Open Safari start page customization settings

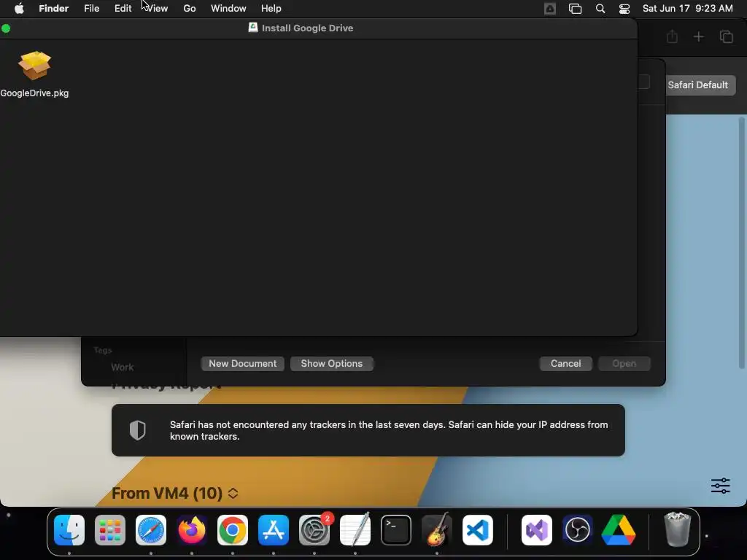coord(720,486)
